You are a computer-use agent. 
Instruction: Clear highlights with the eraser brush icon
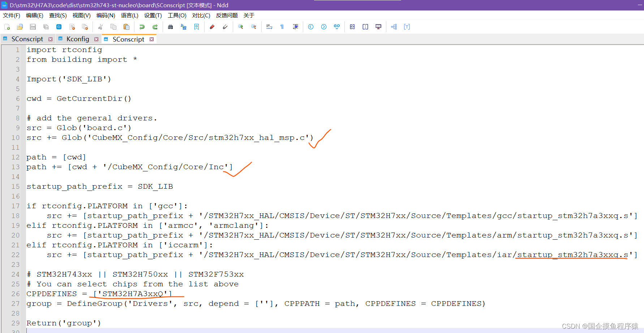[225, 27]
